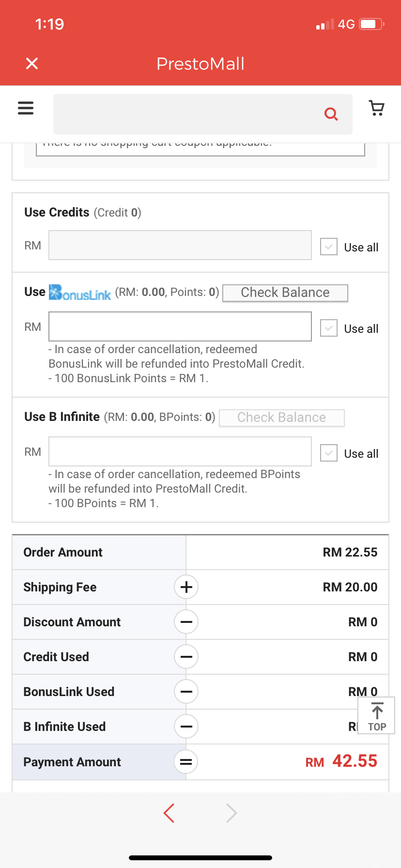This screenshot has height=868, width=401.
Task: Open the shopping cart
Action: [x=377, y=108]
